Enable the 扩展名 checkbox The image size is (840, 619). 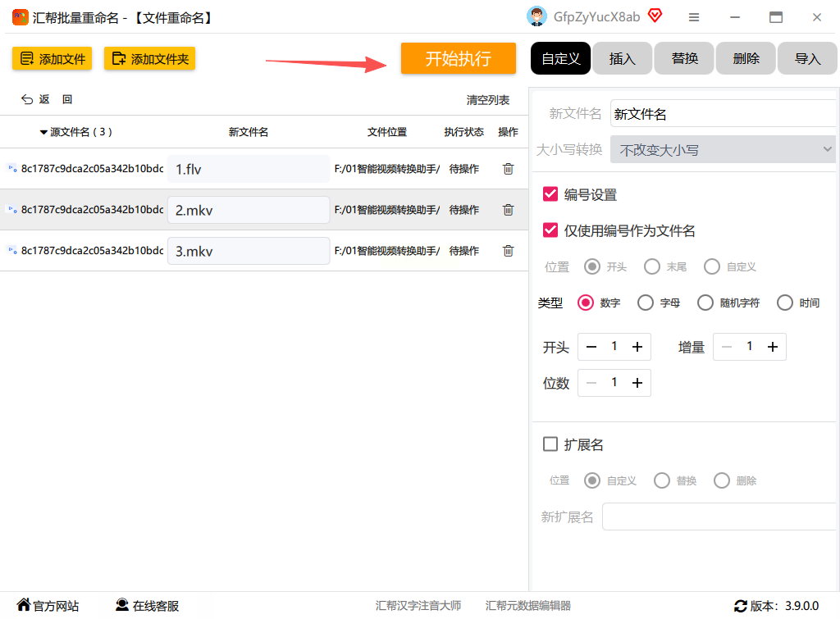(x=550, y=444)
